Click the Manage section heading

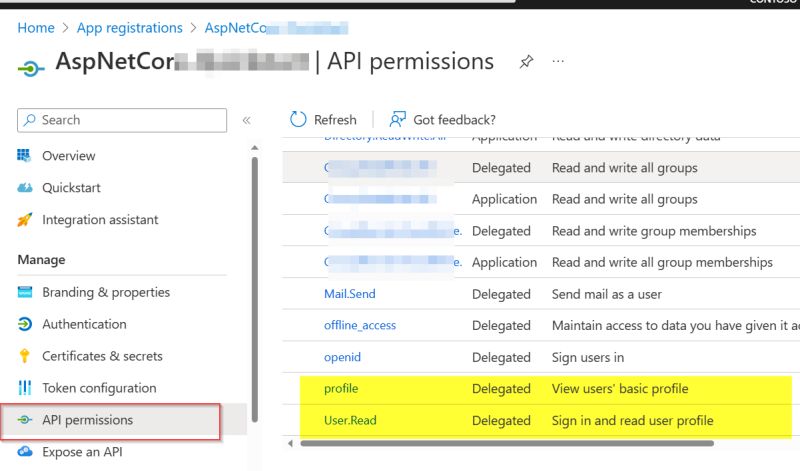41,259
